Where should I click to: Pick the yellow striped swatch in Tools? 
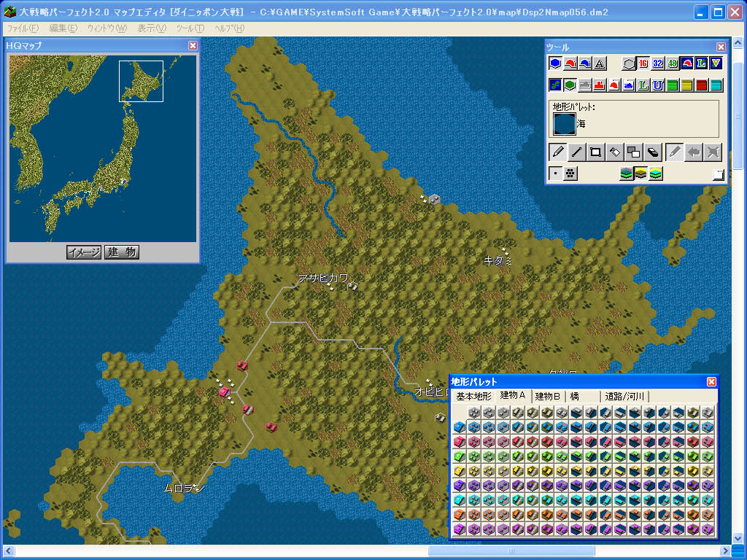[687, 85]
